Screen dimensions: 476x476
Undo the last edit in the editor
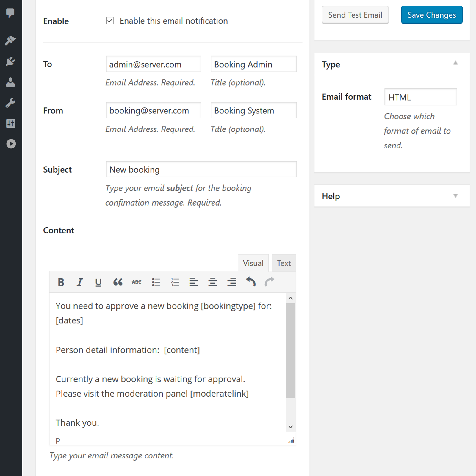coord(250,282)
